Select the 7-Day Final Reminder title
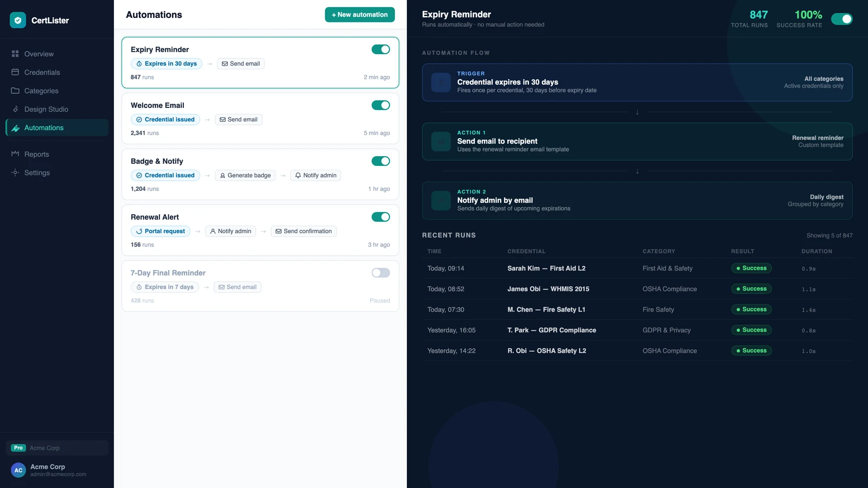This screenshot has height=488, width=868. coord(168,273)
